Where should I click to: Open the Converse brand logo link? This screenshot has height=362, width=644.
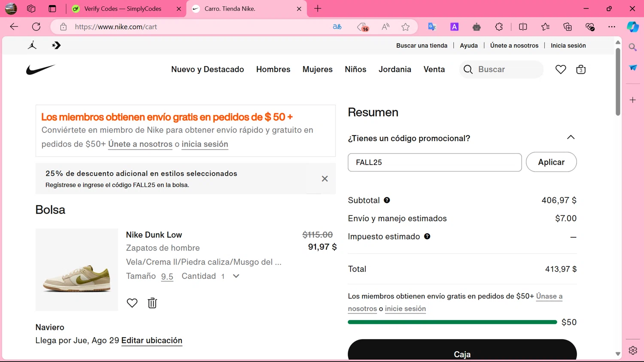tap(56, 45)
